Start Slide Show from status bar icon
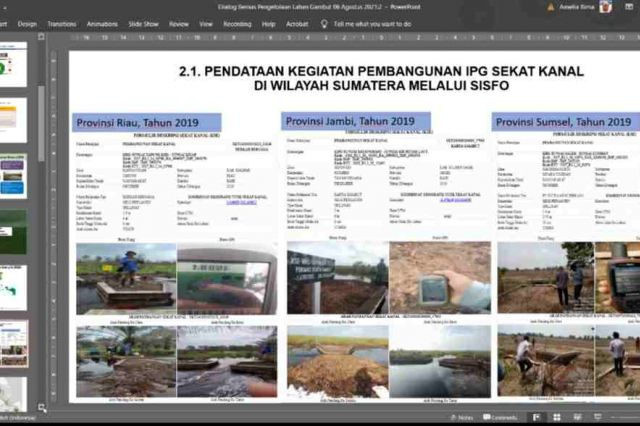Image resolution: width=640 pixels, height=426 pixels. [x=598, y=417]
